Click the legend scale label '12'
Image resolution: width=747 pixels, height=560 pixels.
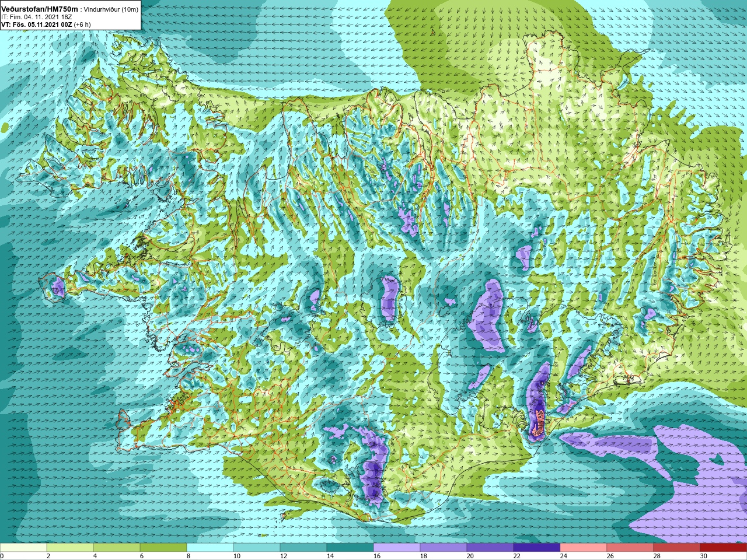[x=283, y=556]
